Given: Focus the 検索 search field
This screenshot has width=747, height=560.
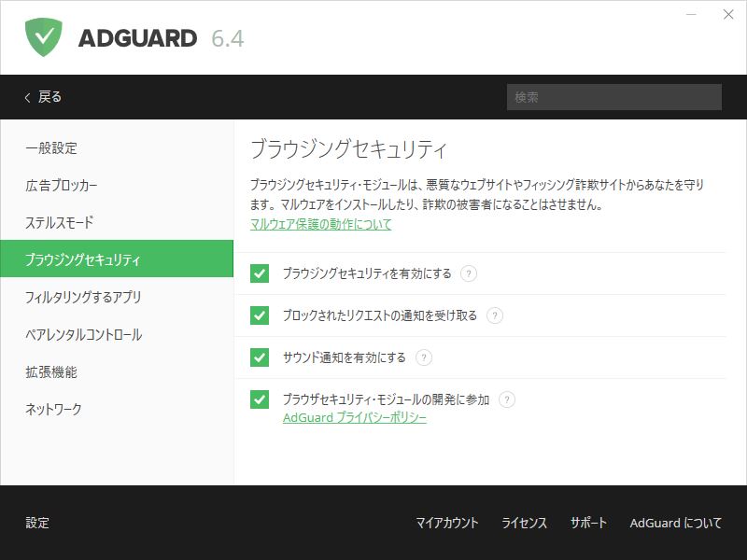Looking at the screenshot, I should click(x=614, y=97).
